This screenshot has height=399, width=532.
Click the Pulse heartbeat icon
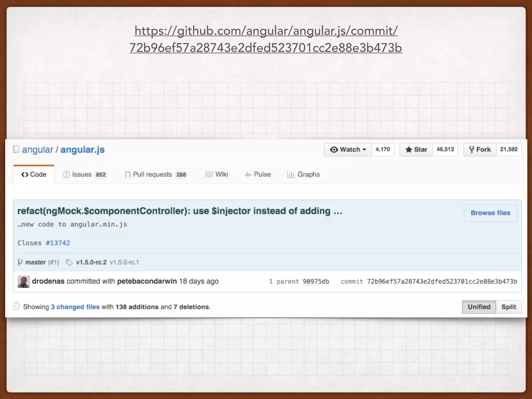click(x=248, y=175)
